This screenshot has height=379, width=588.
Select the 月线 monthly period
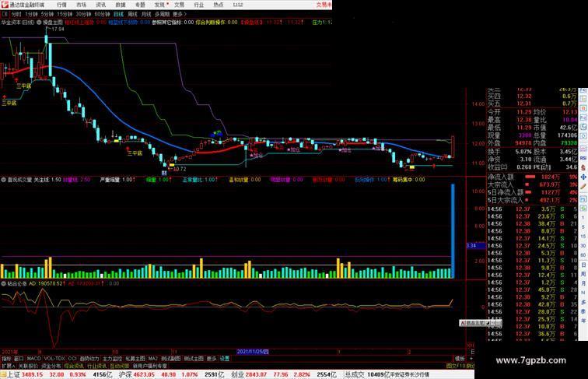pyautogui.click(x=146, y=14)
